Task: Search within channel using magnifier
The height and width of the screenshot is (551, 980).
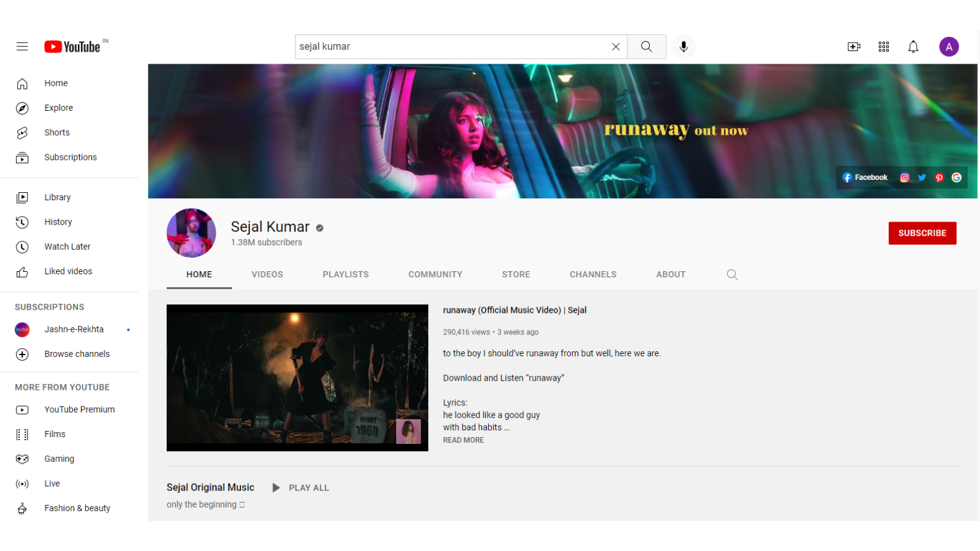Action: (x=732, y=274)
